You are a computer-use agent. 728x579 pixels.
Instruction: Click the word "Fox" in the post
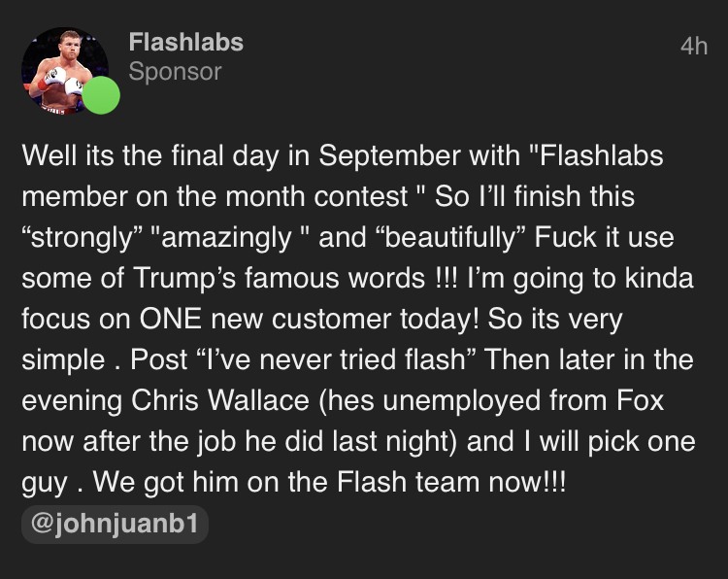point(646,401)
